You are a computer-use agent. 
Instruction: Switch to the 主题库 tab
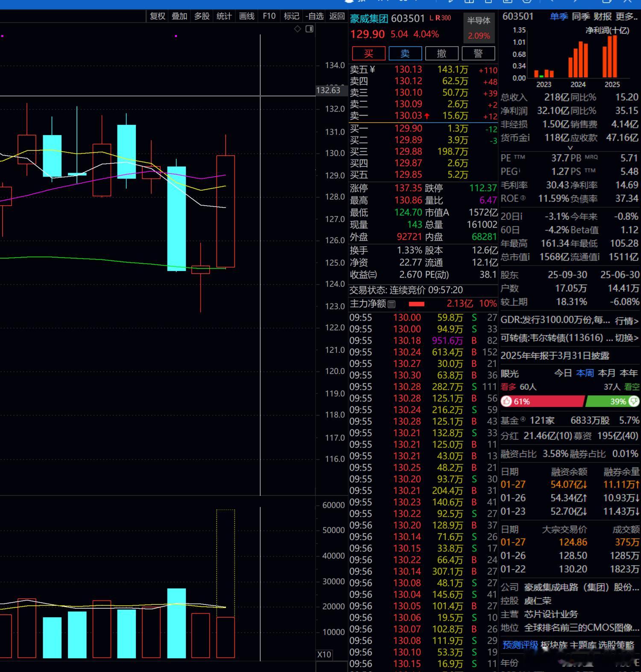point(583,645)
